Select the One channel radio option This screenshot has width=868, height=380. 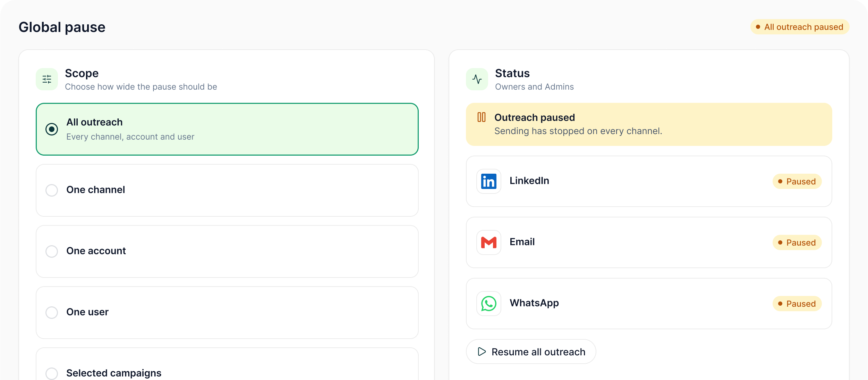(x=52, y=190)
